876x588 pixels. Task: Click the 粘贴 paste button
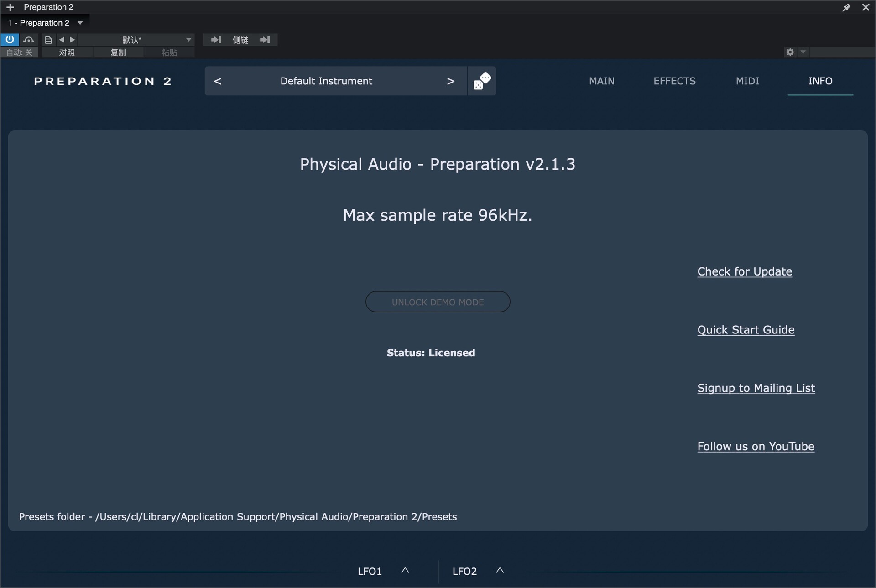click(x=169, y=52)
